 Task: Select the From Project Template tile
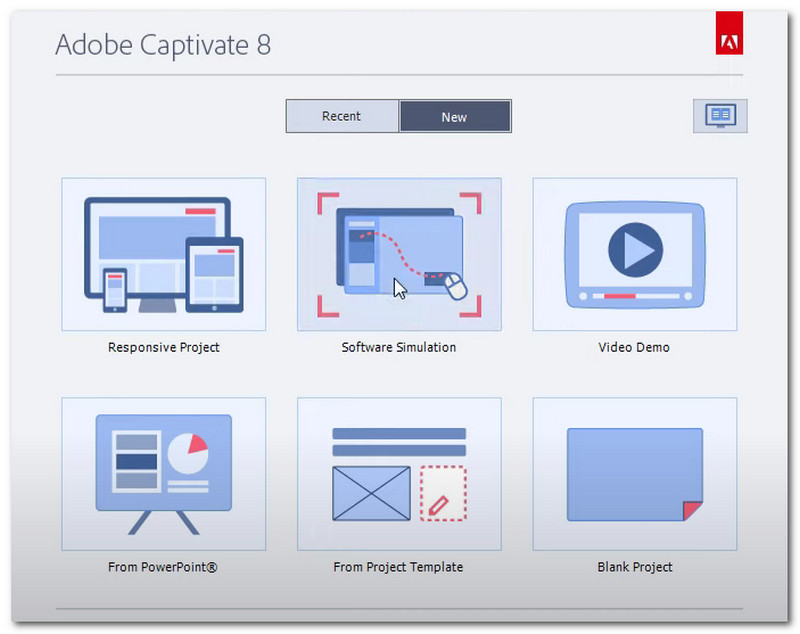pos(399,474)
